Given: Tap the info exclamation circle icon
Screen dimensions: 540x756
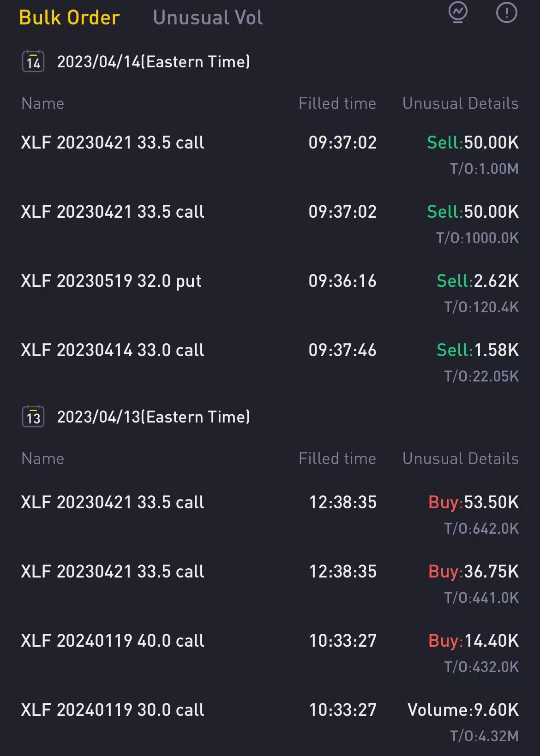Looking at the screenshot, I should point(506,12).
